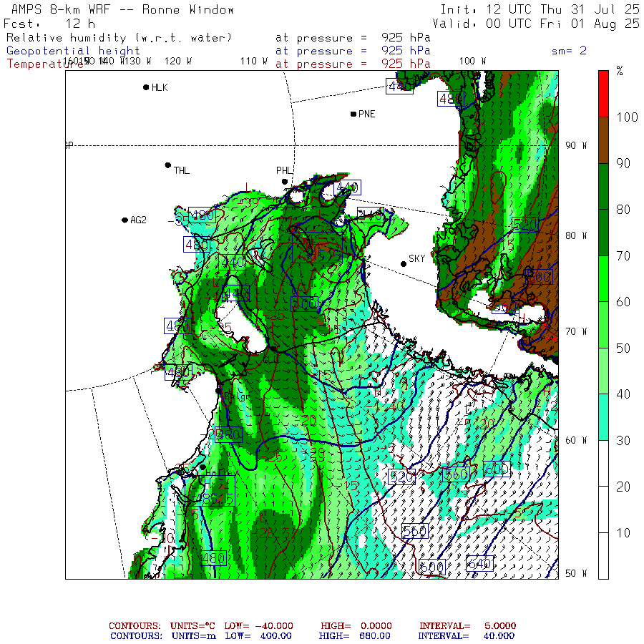Screen dimensions: 644x644
Task: Click the '80 W' axis label
Action: click(x=576, y=235)
